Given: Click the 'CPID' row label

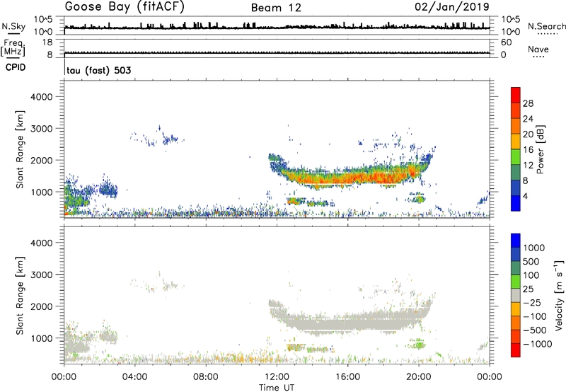Looking at the screenshot, I should click(x=16, y=67).
